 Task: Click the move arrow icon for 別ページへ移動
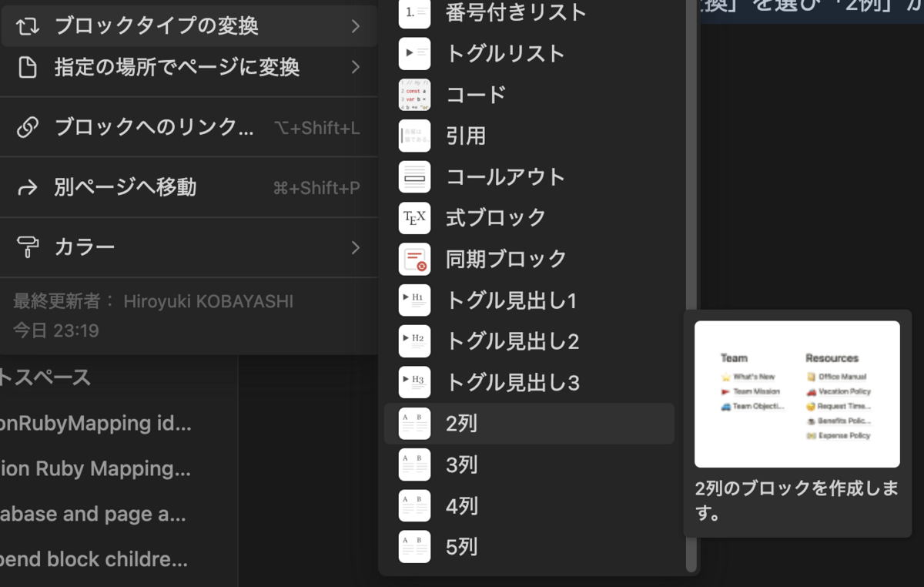(28, 187)
